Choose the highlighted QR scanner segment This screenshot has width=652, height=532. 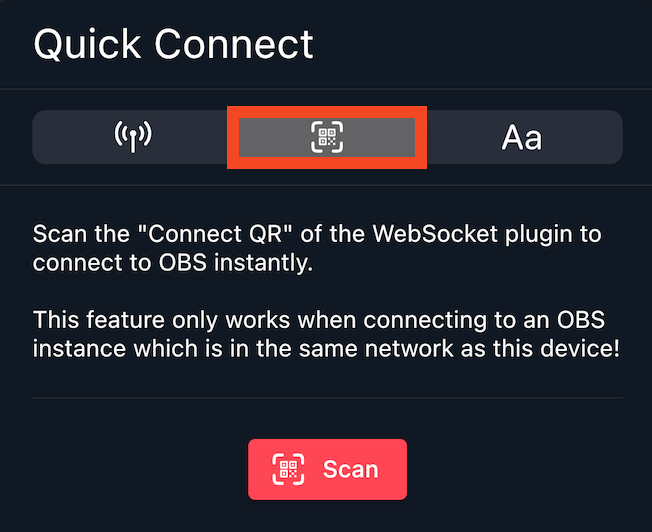tap(327, 137)
